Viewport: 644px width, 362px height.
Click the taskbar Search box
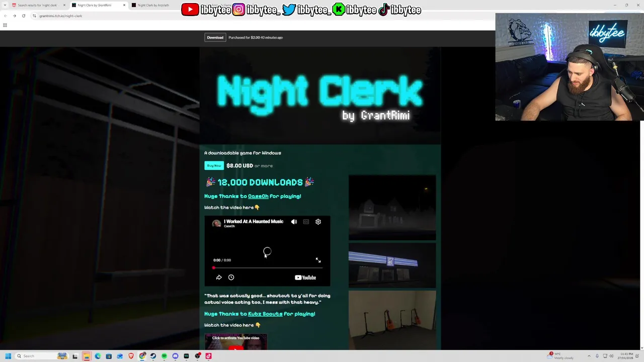tap(41, 356)
